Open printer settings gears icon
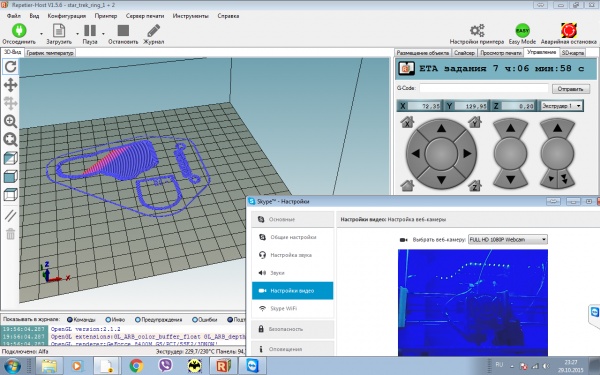This screenshot has width=600, height=375. (477, 30)
